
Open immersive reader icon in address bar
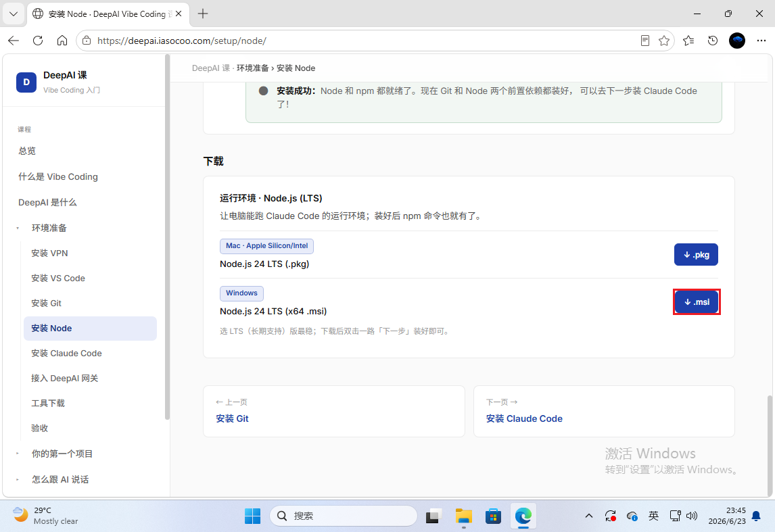click(644, 41)
